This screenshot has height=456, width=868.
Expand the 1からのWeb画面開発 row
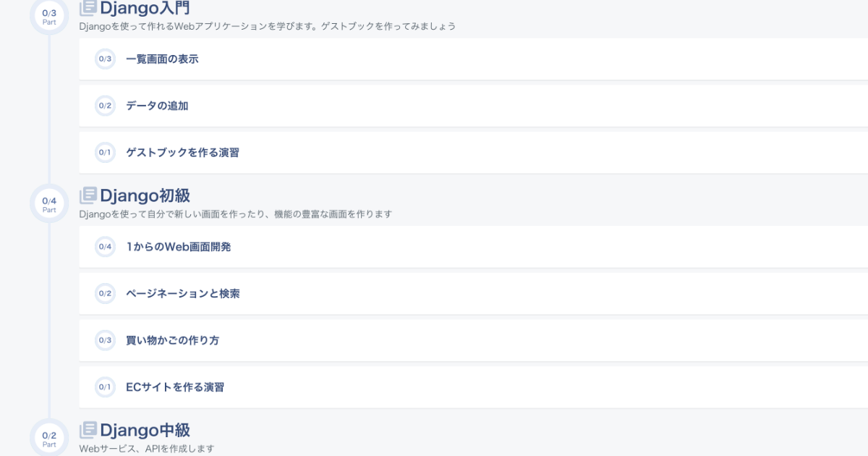coord(179,247)
